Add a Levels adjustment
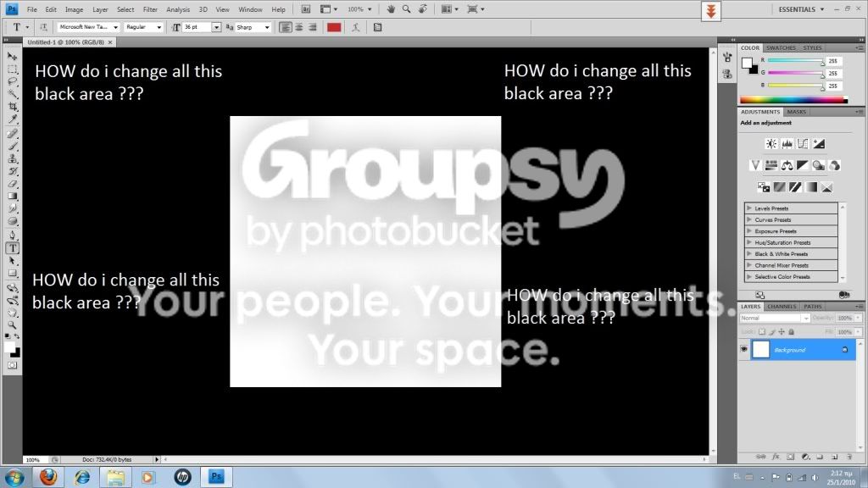This screenshot has height=488, width=868. coord(787,144)
